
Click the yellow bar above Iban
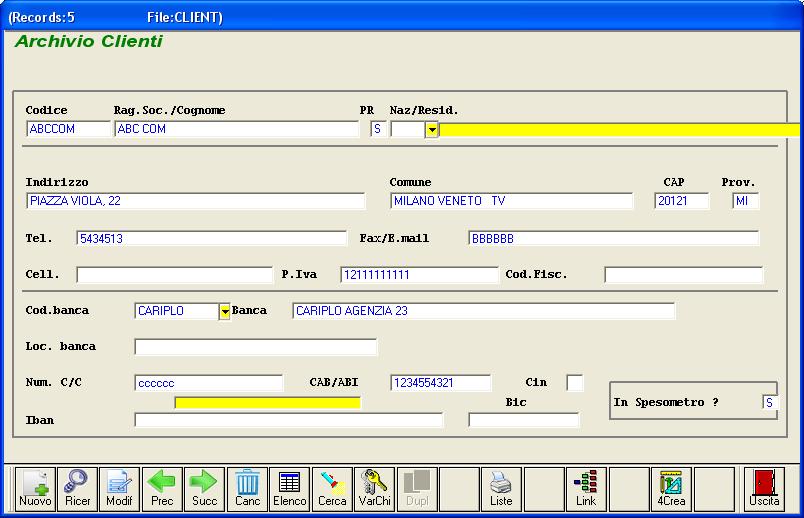[268, 403]
